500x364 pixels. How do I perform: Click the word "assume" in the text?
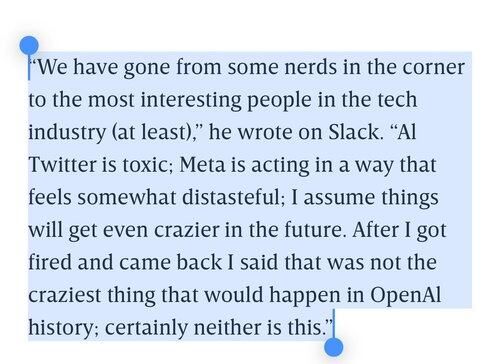point(339,197)
